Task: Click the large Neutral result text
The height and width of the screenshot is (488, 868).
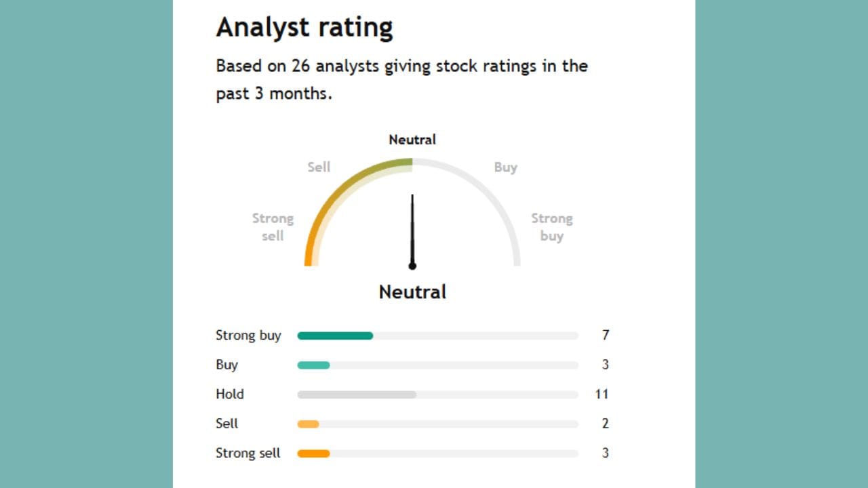Action: 412,292
